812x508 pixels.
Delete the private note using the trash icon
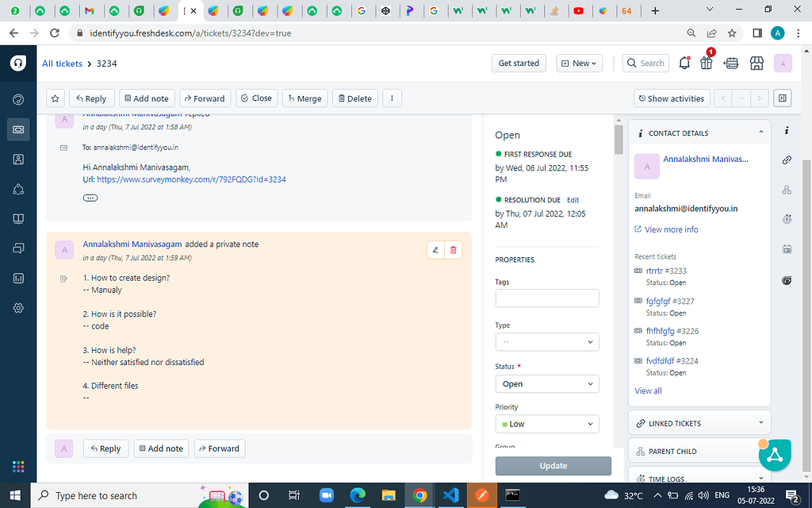tap(454, 249)
